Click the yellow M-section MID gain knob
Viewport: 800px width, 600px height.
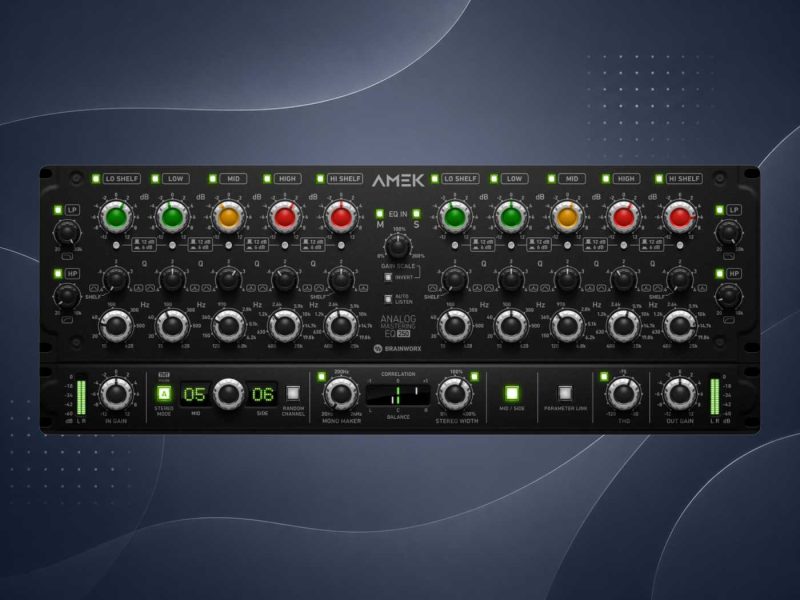[229, 217]
